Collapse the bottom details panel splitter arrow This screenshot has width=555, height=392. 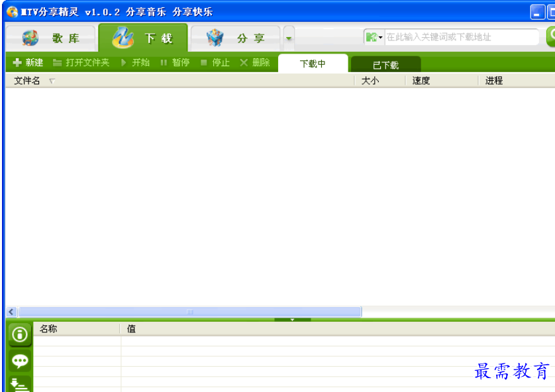coord(292,319)
